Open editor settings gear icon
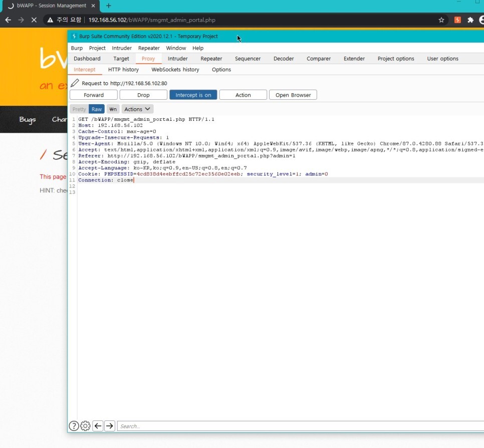 85,426
